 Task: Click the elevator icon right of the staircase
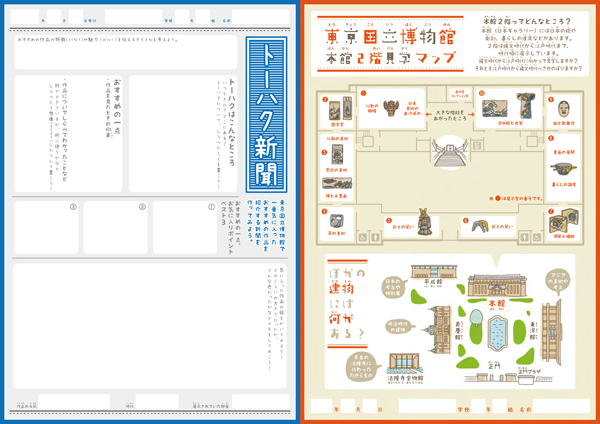(x=477, y=145)
